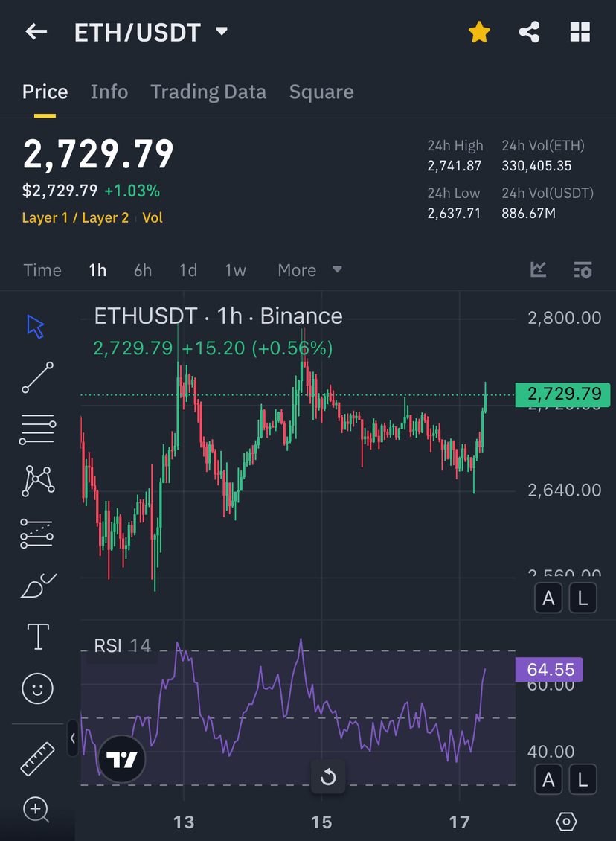The image size is (616, 841).
Task: Switch to the Price tab
Action: click(x=45, y=92)
